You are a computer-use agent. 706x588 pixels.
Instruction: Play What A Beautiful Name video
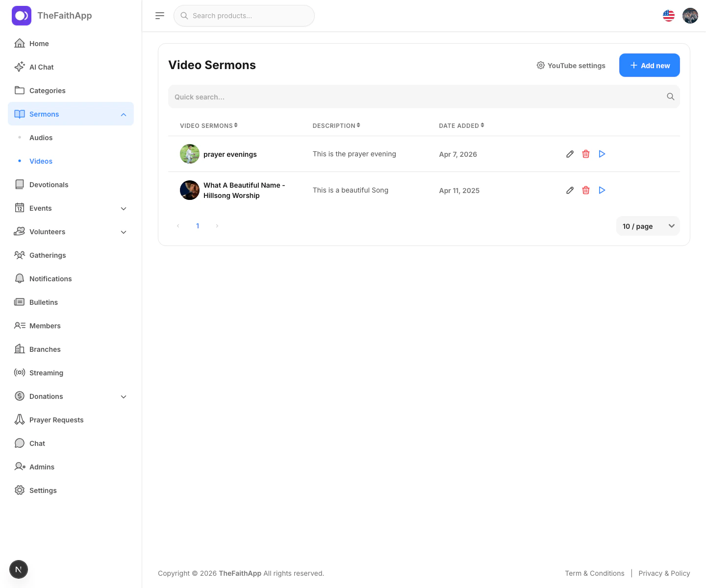(602, 190)
